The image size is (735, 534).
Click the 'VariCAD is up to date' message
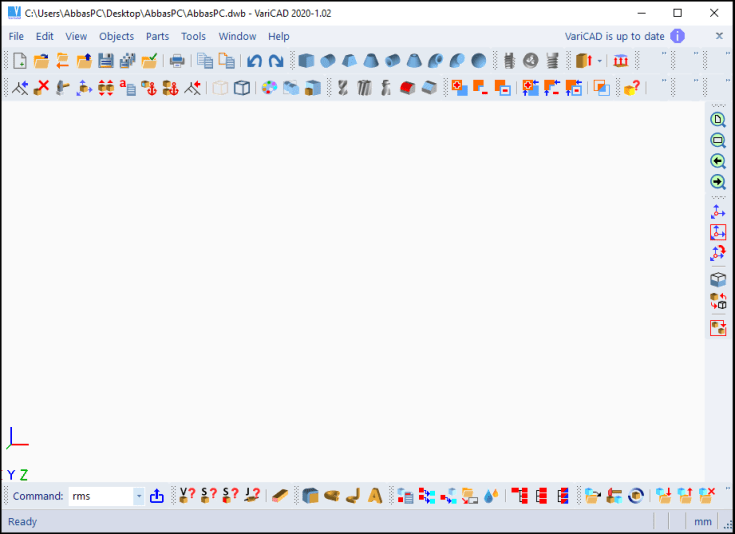(x=615, y=37)
